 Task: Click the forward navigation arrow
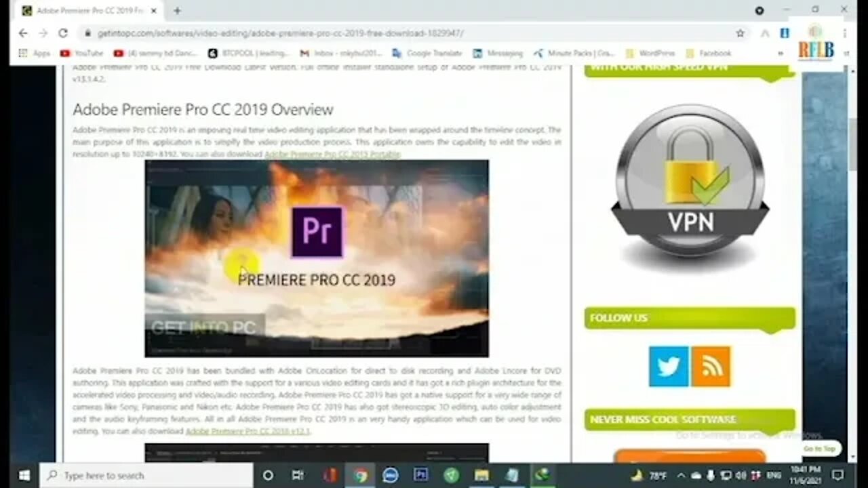43,33
